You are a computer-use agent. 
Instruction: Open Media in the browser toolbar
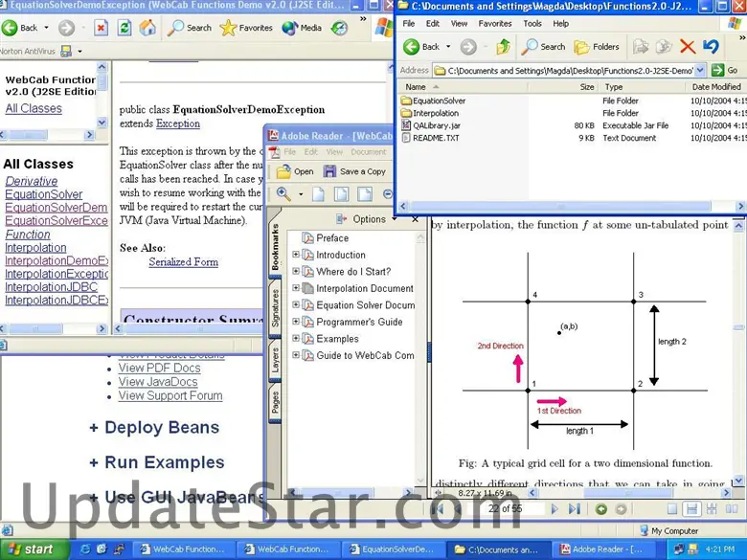tap(302, 28)
